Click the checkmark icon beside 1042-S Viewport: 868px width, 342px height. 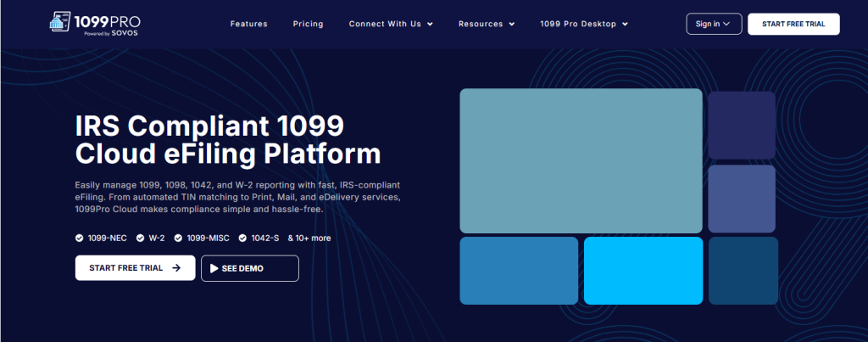point(242,238)
